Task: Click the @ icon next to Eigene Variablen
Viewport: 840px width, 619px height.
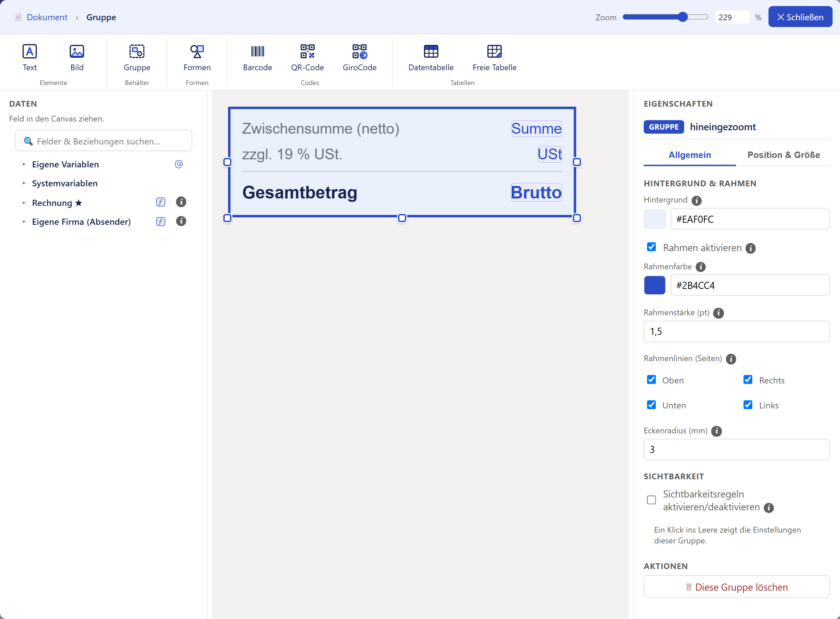Action: (179, 164)
